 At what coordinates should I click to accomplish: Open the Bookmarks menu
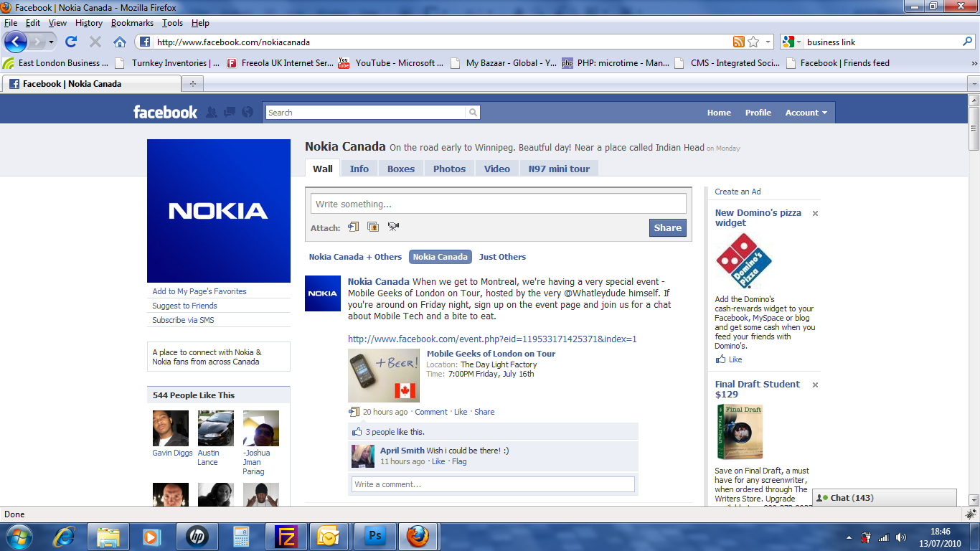[132, 23]
